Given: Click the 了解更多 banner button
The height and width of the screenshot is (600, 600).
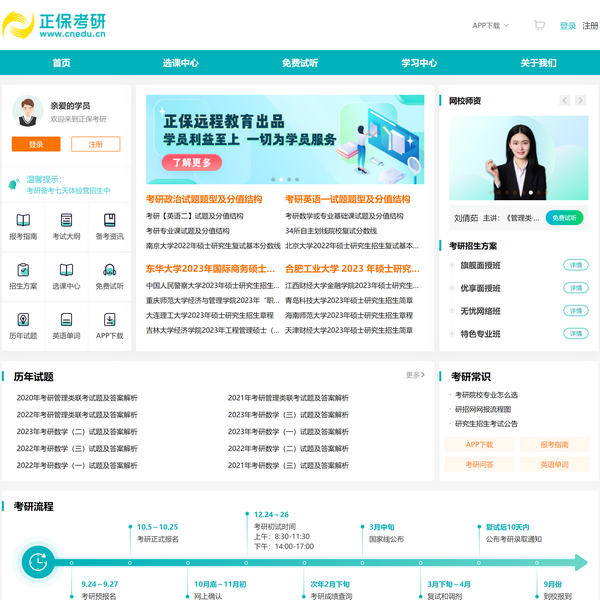Looking at the screenshot, I should [x=192, y=163].
